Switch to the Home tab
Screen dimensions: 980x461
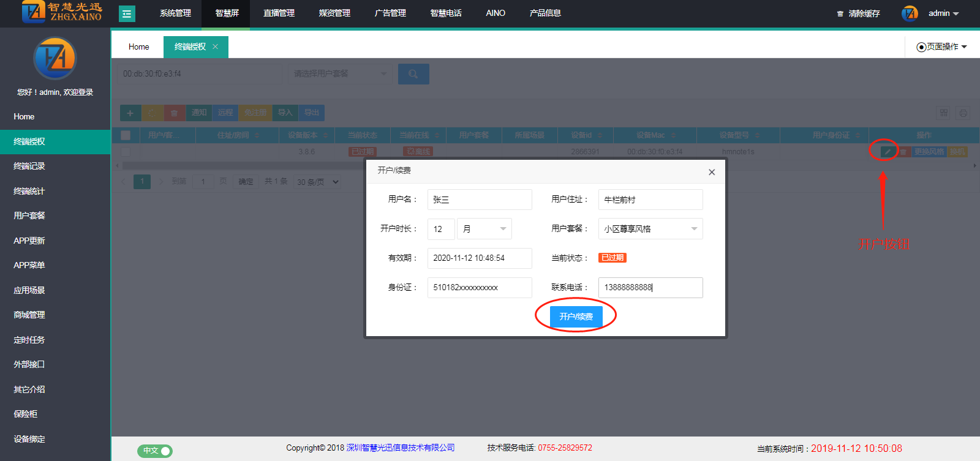(x=138, y=47)
